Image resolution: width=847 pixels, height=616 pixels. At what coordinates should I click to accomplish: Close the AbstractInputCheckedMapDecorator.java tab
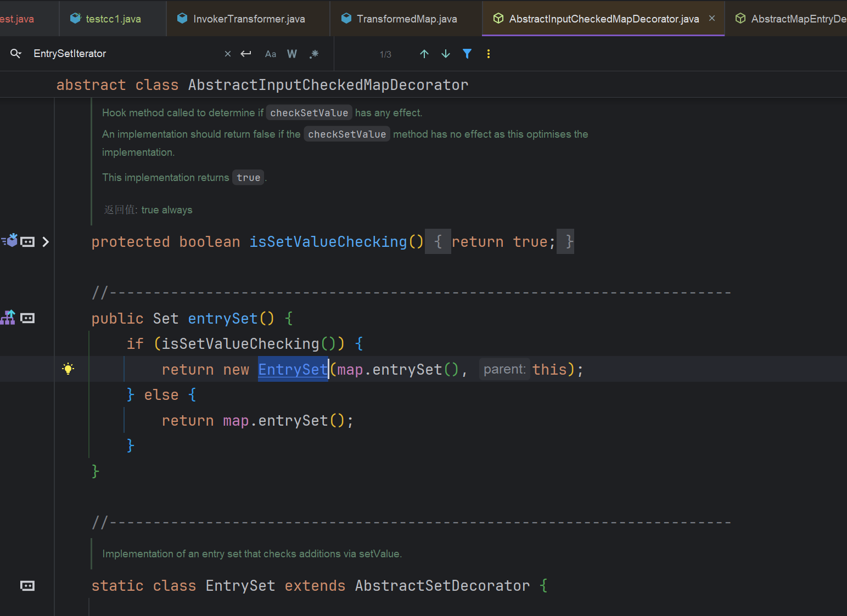(x=712, y=18)
